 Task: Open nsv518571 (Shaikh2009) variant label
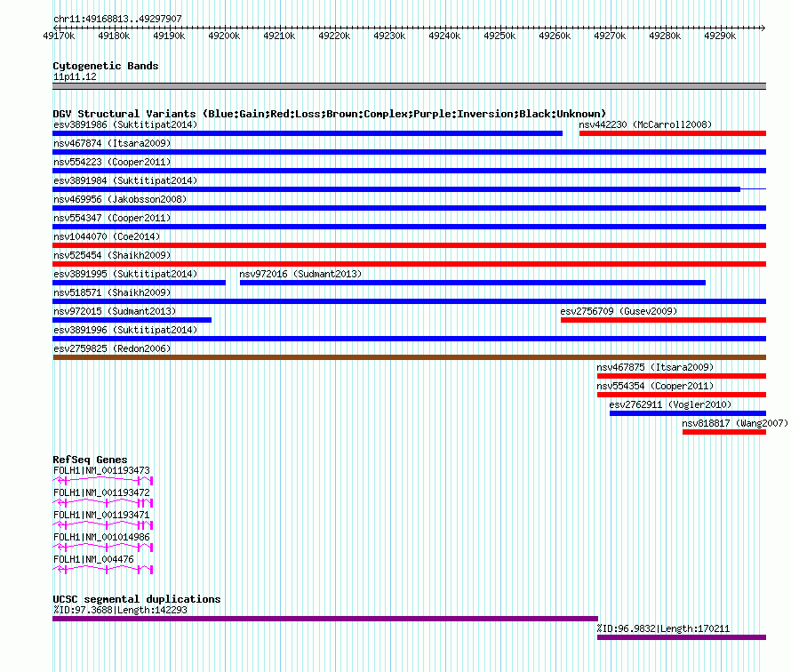click(112, 292)
